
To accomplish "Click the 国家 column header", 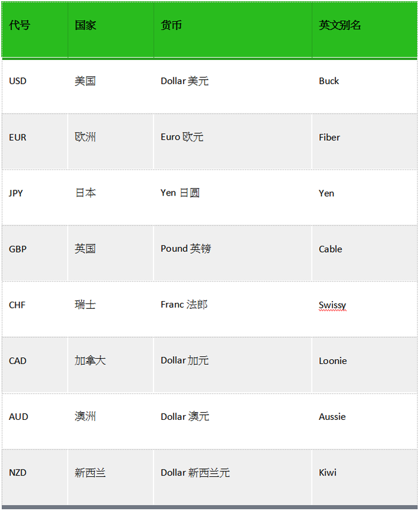I will (x=85, y=25).
